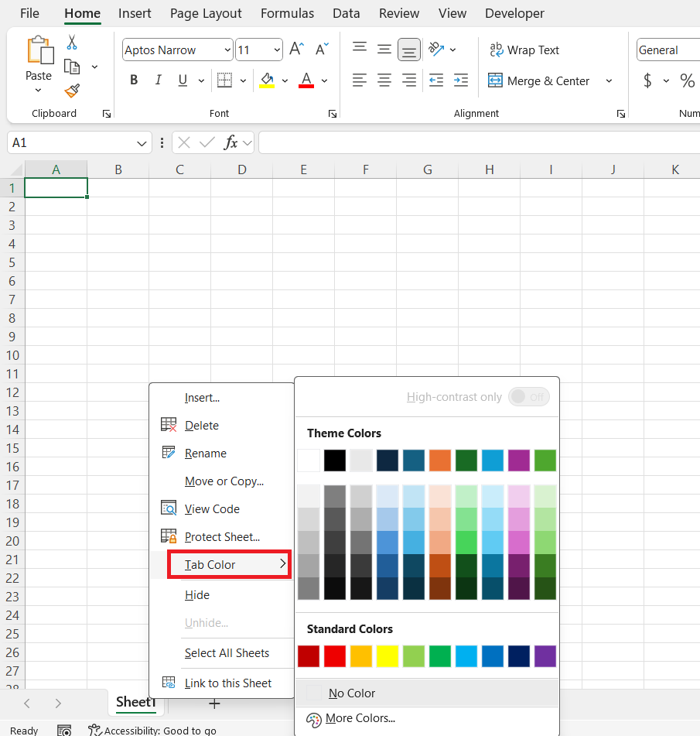Align text right

coord(408,80)
